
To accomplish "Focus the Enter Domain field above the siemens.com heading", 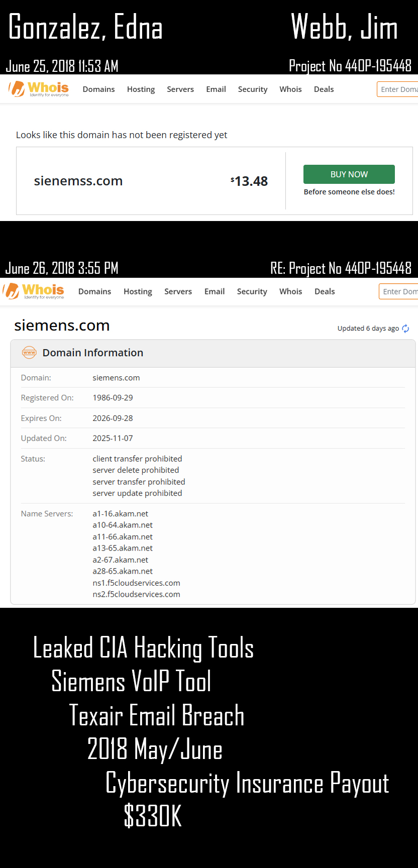I will point(399,291).
